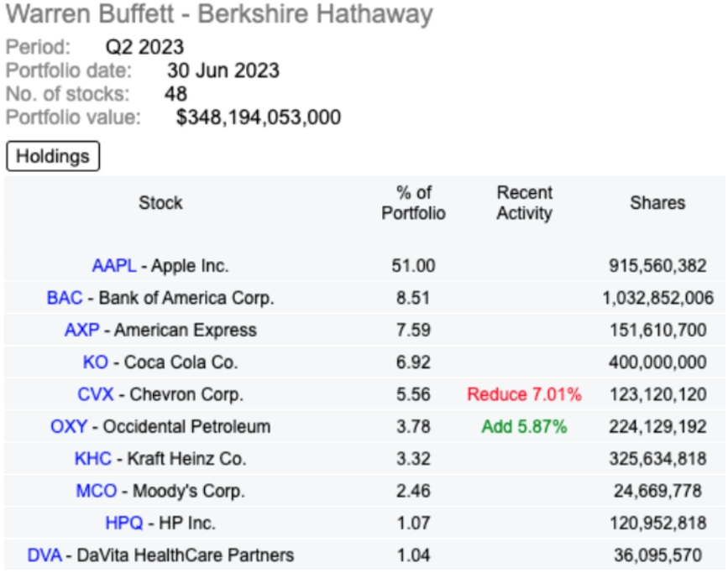Sort by the Stock column header
This screenshot has height=573, width=728.
pyautogui.click(x=160, y=203)
